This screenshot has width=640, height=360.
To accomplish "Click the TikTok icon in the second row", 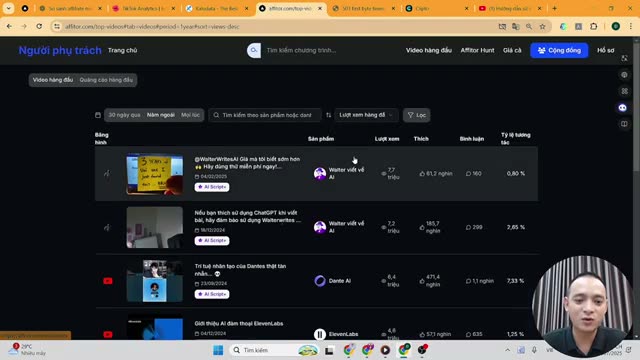I will [x=107, y=227].
